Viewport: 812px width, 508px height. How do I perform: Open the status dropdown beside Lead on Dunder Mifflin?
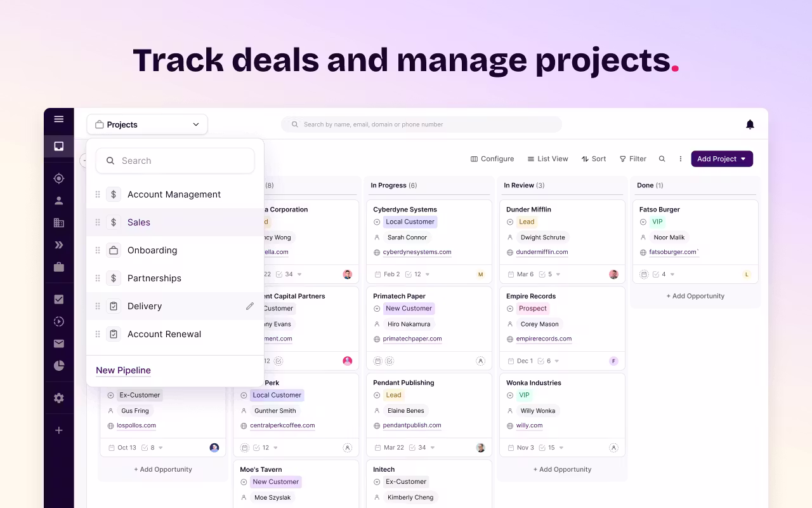[x=510, y=222]
